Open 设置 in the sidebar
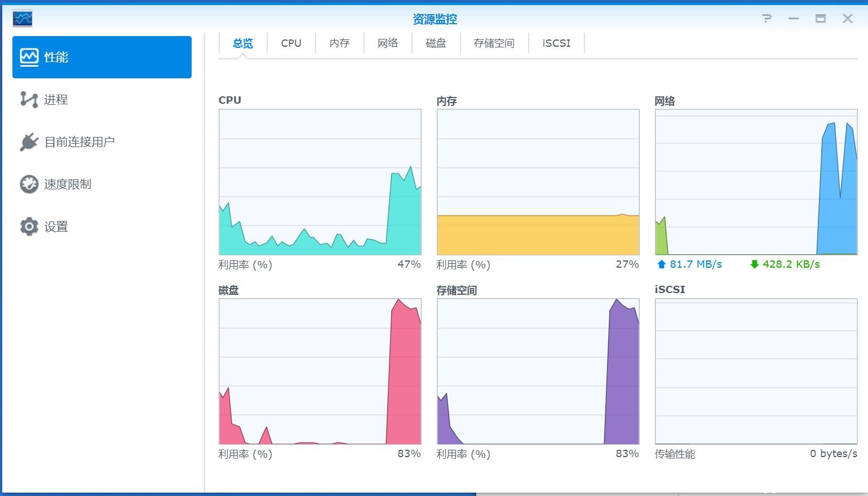The width and height of the screenshot is (868, 496). [102, 227]
